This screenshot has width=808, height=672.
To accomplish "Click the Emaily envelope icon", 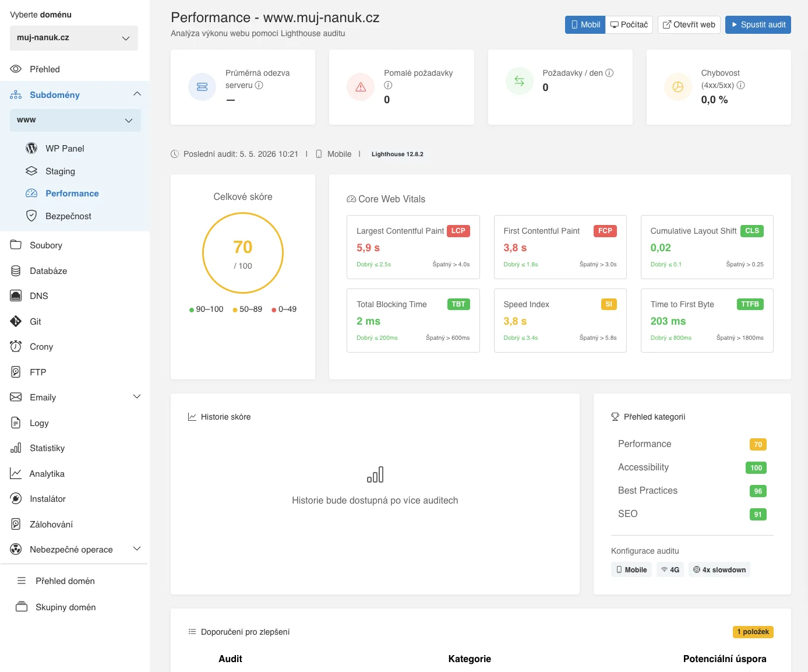I will coord(16,397).
